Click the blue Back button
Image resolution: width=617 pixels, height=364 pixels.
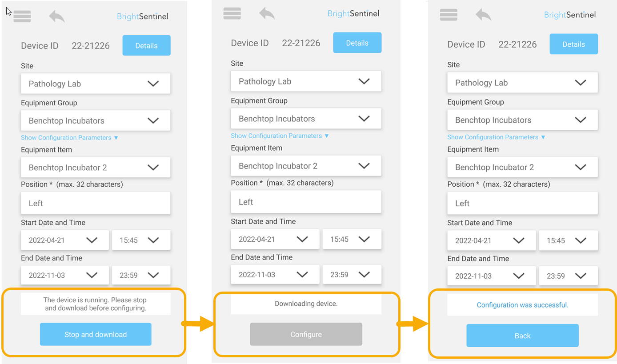pyautogui.click(x=522, y=336)
